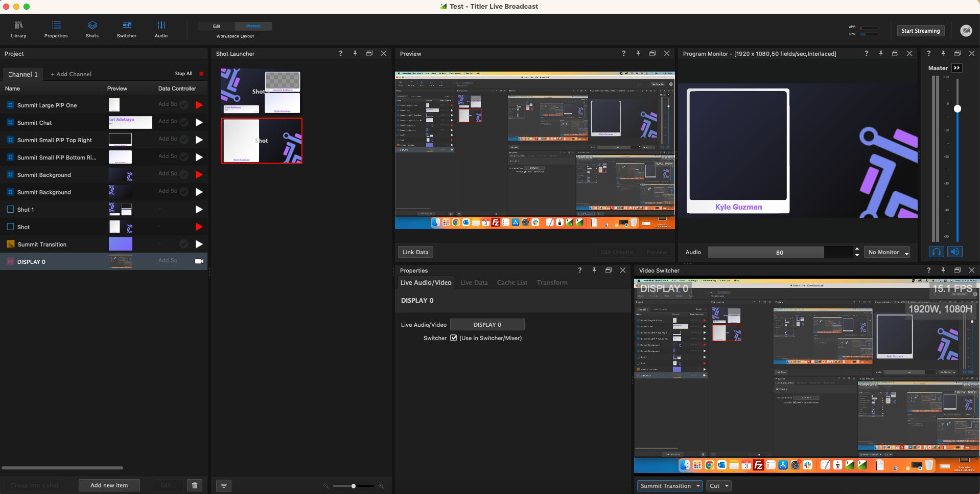Play the Summit Transition item
Viewport: 980px width, 494px height.
click(199, 244)
